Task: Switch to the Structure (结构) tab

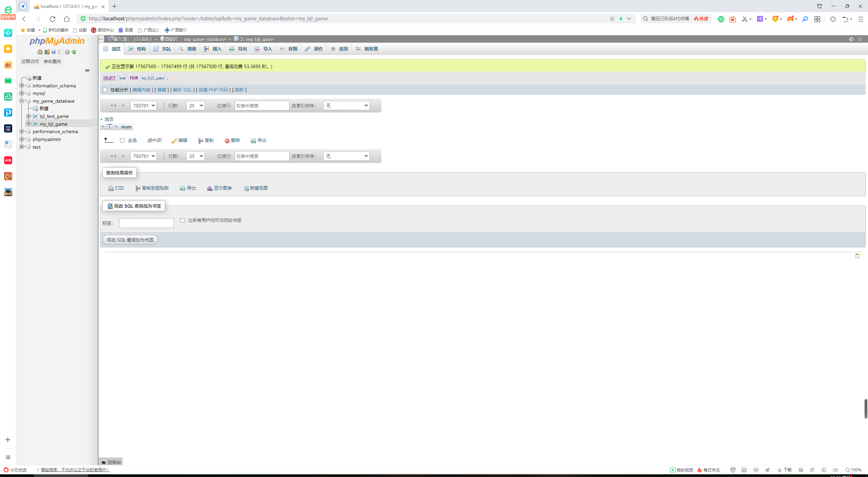Action: click(137, 49)
